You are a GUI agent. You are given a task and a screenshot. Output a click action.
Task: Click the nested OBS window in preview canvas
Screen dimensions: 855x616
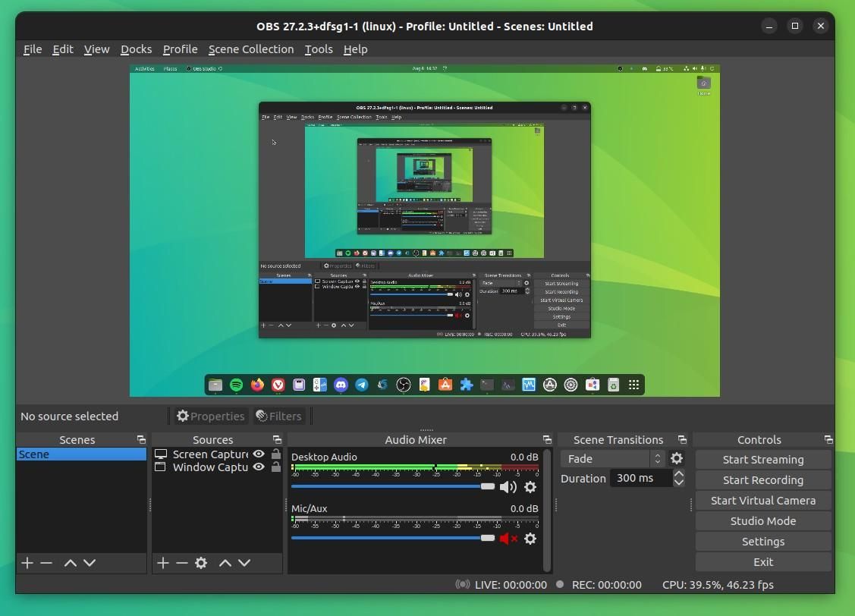click(424, 220)
